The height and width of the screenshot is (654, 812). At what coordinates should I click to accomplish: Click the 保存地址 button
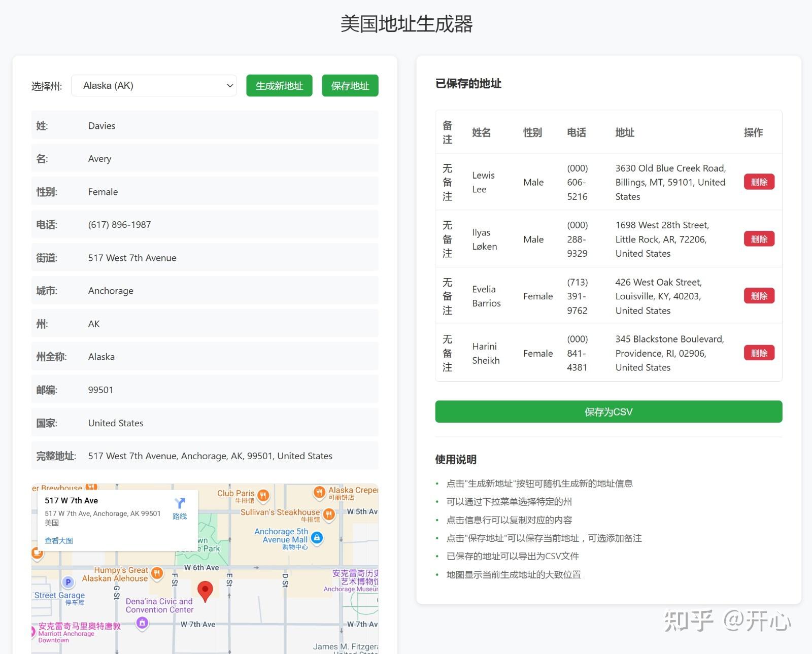[350, 86]
